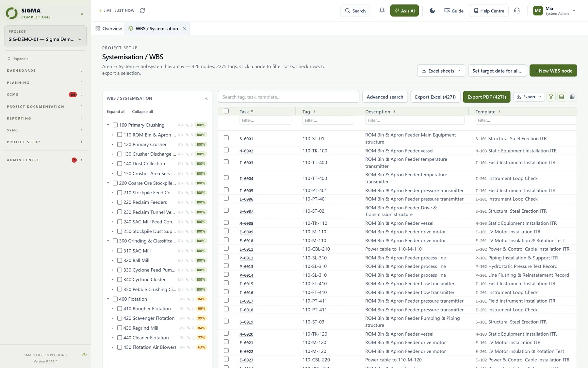This screenshot has height=368, width=588.
Task: Click the edit pencil icon on 400 Flotation
Action: [188, 299]
